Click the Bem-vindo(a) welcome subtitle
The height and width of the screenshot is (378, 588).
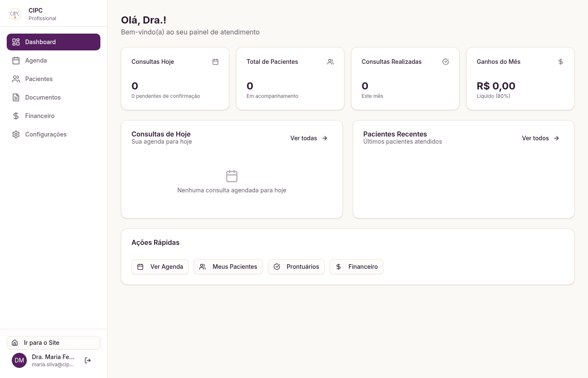tap(190, 32)
